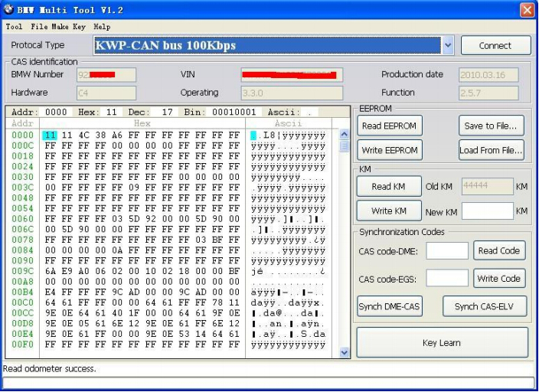Click hex byte A6 in row 0000
Screen dimensions: 539x392
(117, 136)
